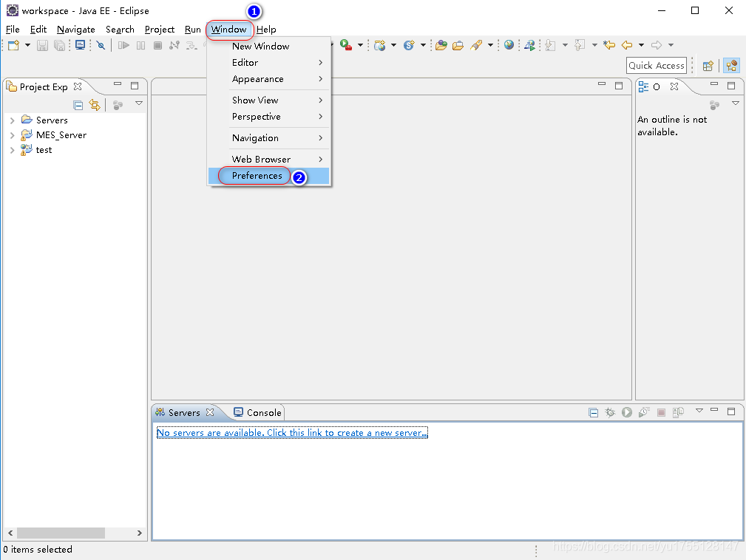Image resolution: width=746 pixels, height=560 pixels.
Task: Click the Quick Access search field
Action: click(x=656, y=66)
